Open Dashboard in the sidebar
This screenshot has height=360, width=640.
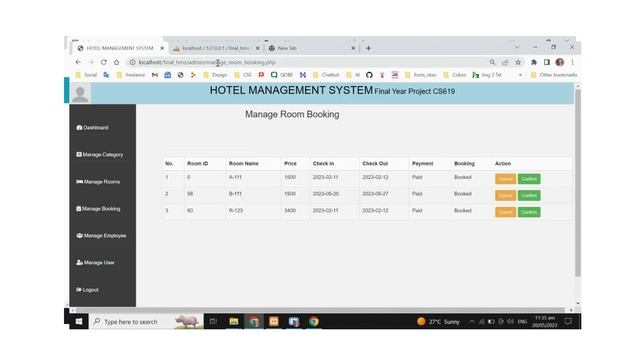[92, 128]
